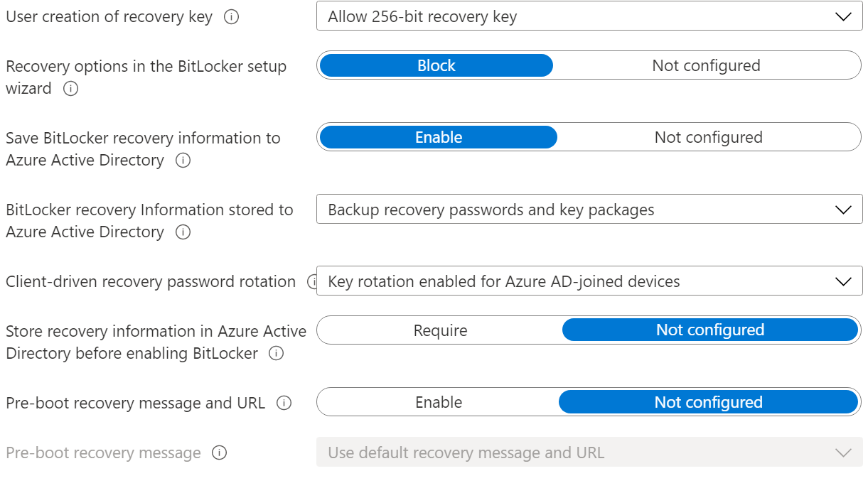Screen dimensions: 868x493
Task: Click info icon for BitLocker recovery Information stored
Action: click(x=183, y=232)
